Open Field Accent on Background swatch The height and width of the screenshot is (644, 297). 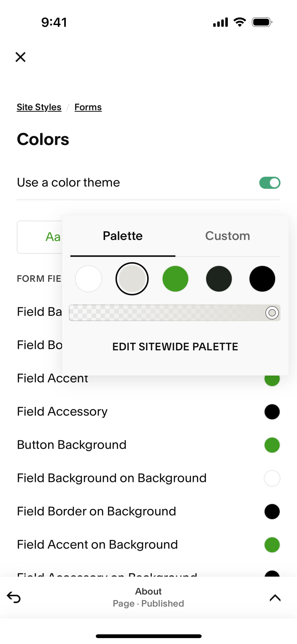coord(272,545)
